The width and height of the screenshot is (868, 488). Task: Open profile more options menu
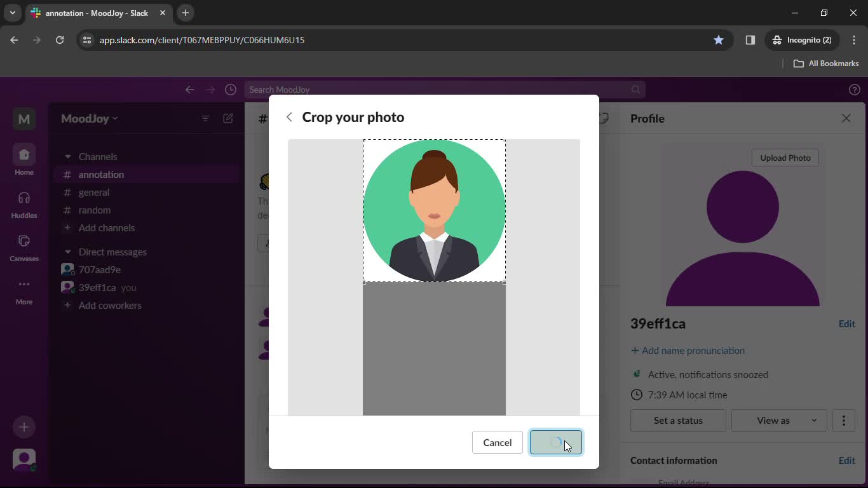pyautogui.click(x=844, y=420)
